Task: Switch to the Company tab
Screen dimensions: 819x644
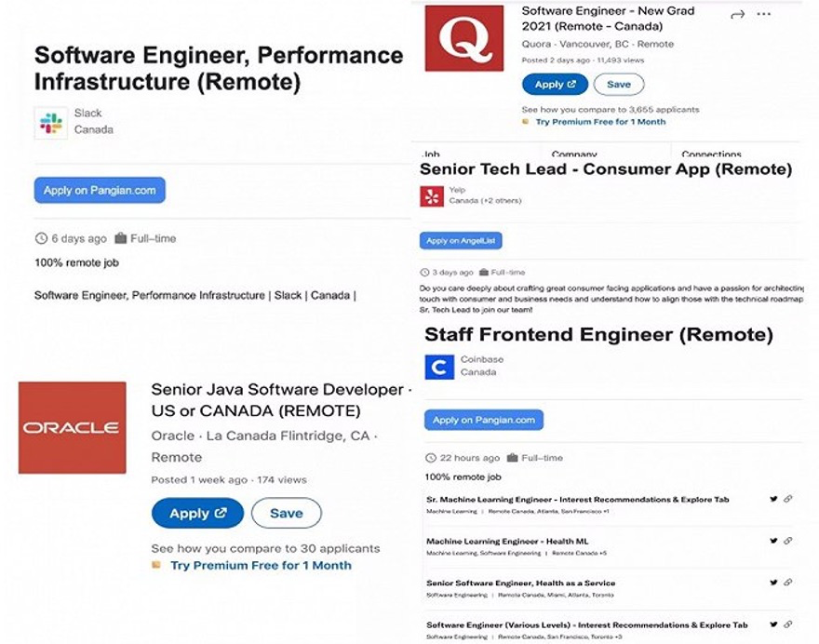Action: pos(574,154)
